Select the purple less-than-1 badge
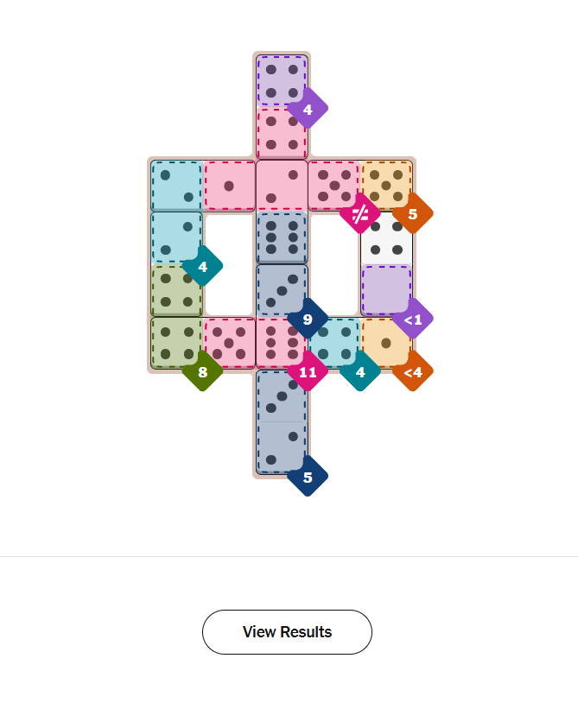The width and height of the screenshot is (578, 728). 412,320
